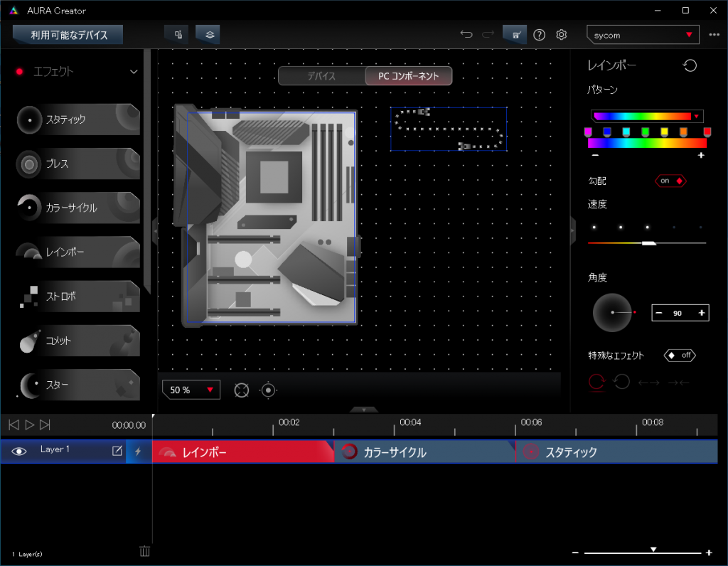Select the orange gradient color stop
Viewport: 728px width, 566px height.
(x=683, y=132)
